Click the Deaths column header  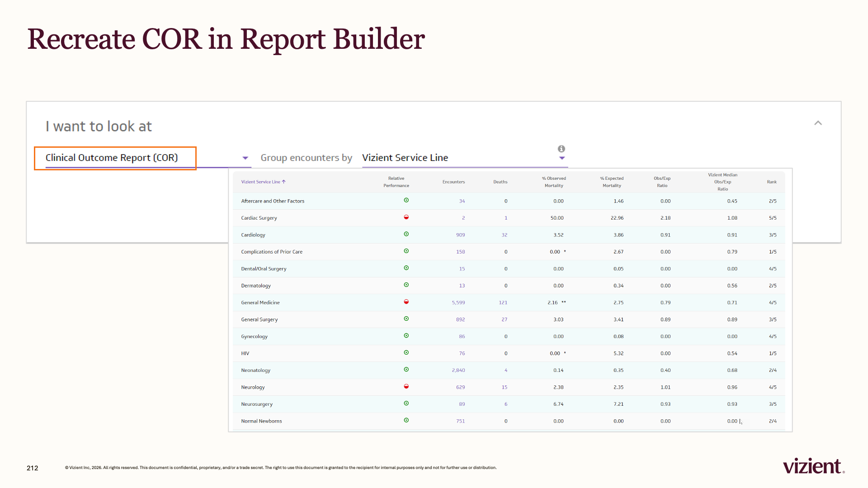tap(500, 182)
